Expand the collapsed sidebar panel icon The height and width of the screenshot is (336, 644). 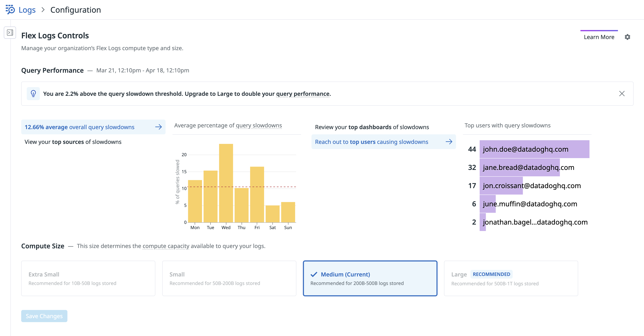10,32
